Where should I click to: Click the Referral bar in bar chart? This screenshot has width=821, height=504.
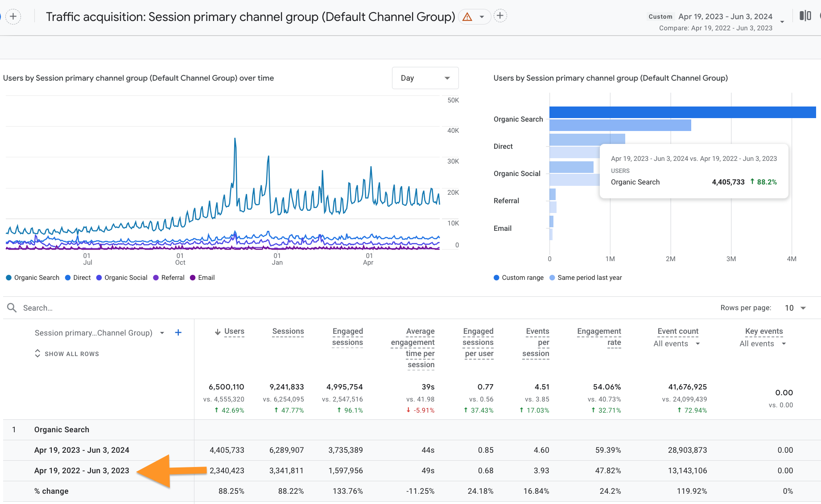point(553,194)
